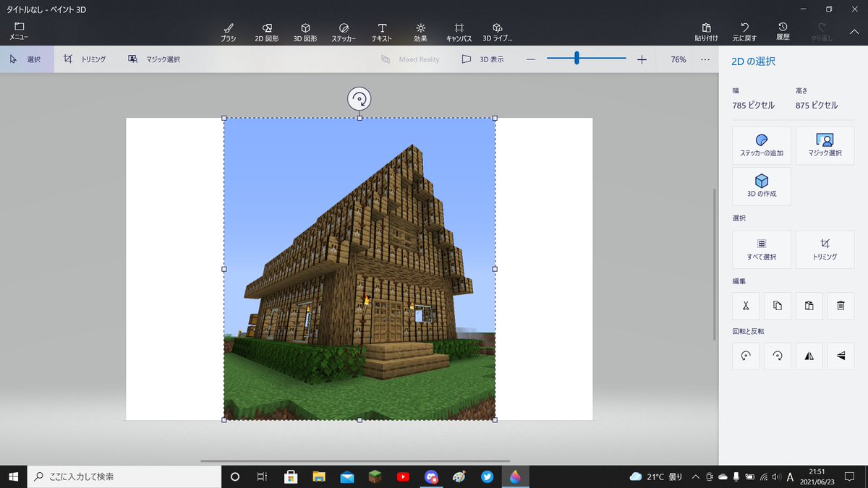Open Twitter from the taskbar
868x488 pixels.
pyautogui.click(x=488, y=476)
